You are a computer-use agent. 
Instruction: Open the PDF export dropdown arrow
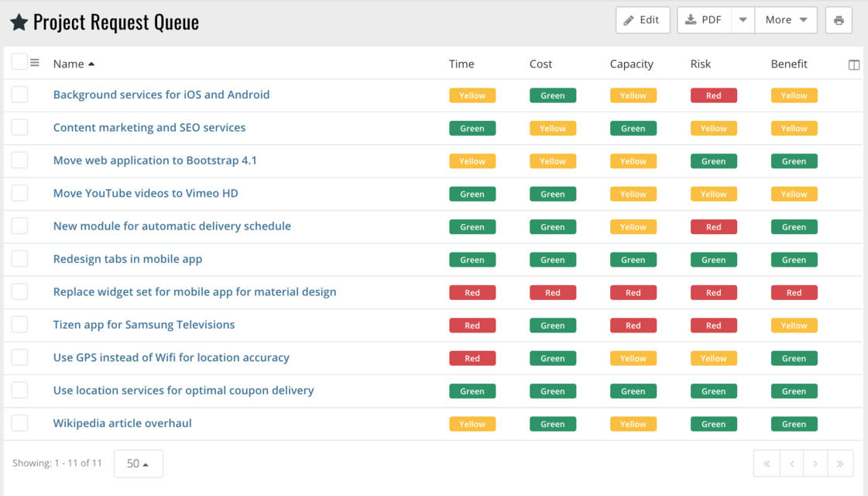click(x=742, y=20)
